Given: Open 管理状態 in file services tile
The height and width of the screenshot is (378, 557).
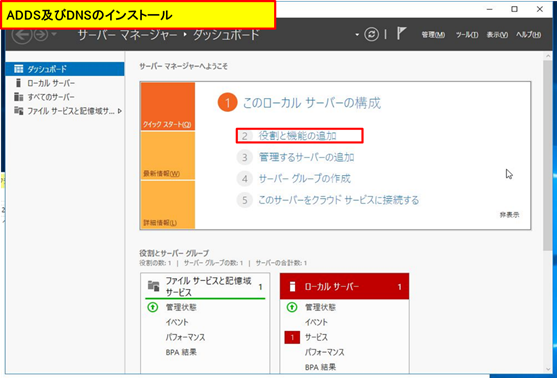Looking at the screenshot, I should coord(181,307).
